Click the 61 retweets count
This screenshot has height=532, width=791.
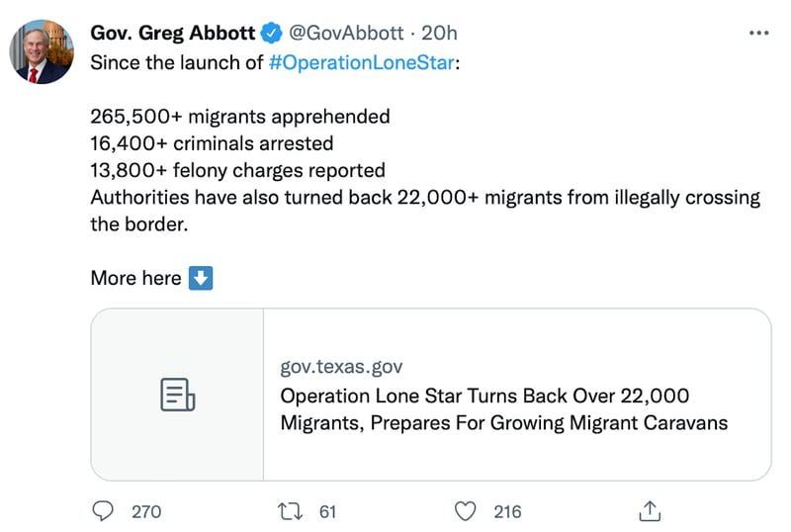tap(327, 511)
